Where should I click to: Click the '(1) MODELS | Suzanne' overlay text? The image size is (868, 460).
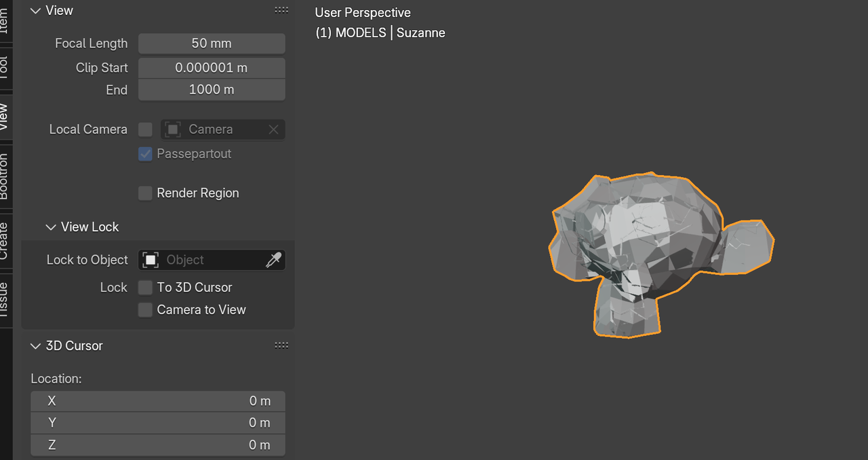380,33
